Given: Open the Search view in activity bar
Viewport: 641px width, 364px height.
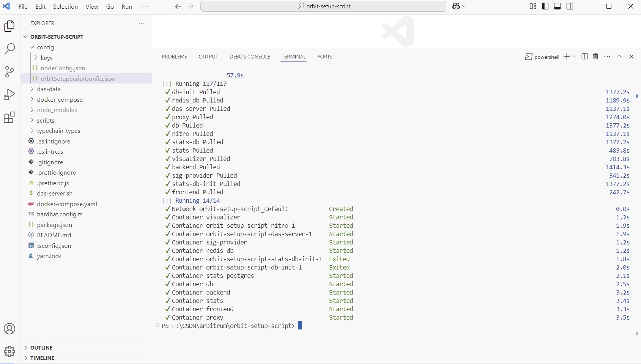Looking at the screenshot, I should [x=9, y=49].
